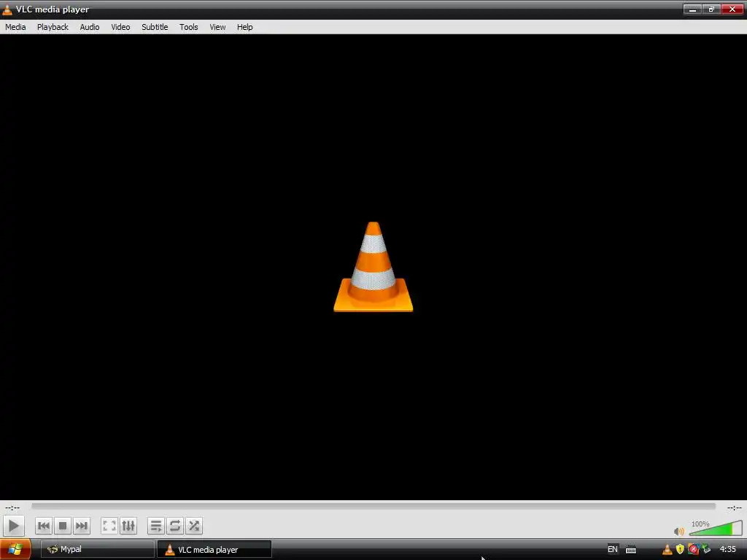Open the Audio menu
This screenshot has width=747, height=560.
pyautogui.click(x=90, y=27)
